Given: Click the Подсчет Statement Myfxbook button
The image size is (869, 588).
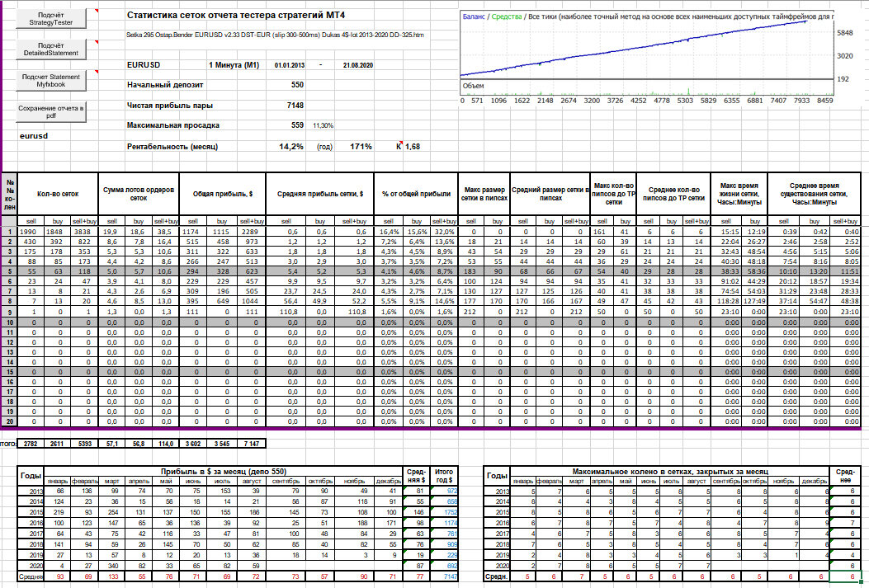Looking at the screenshot, I should click(51, 81).
